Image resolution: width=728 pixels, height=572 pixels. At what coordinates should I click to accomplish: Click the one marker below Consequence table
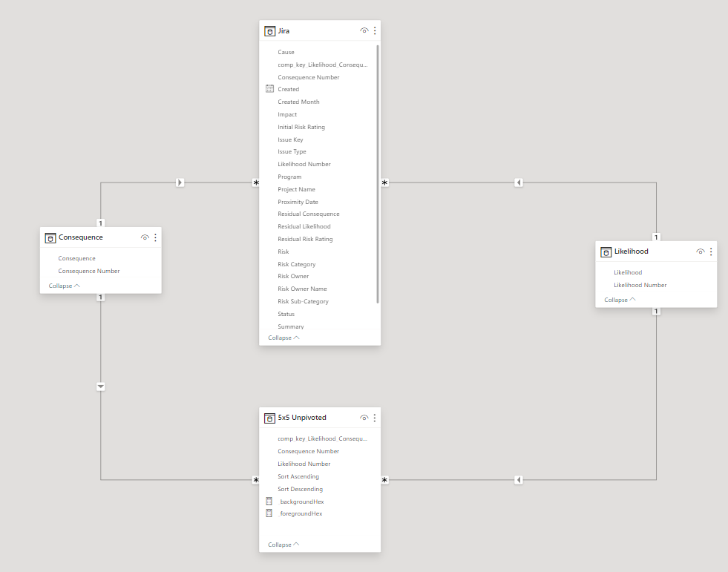coord(100,297)
